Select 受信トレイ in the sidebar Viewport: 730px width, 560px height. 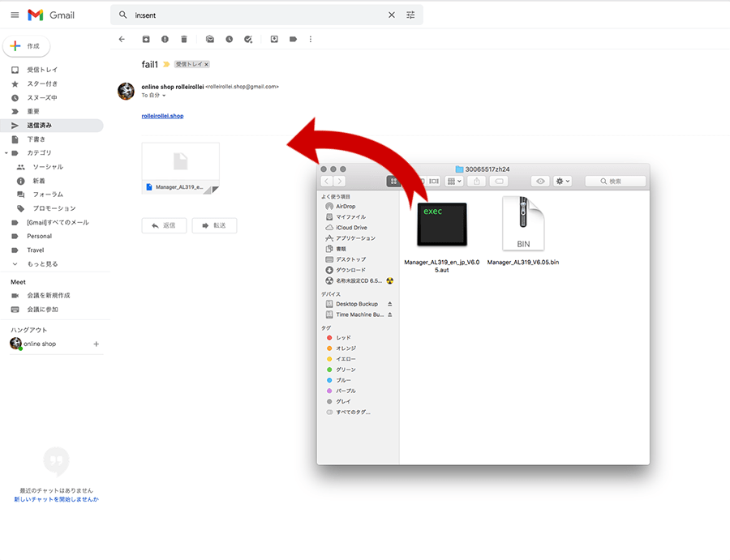(42, 70)
